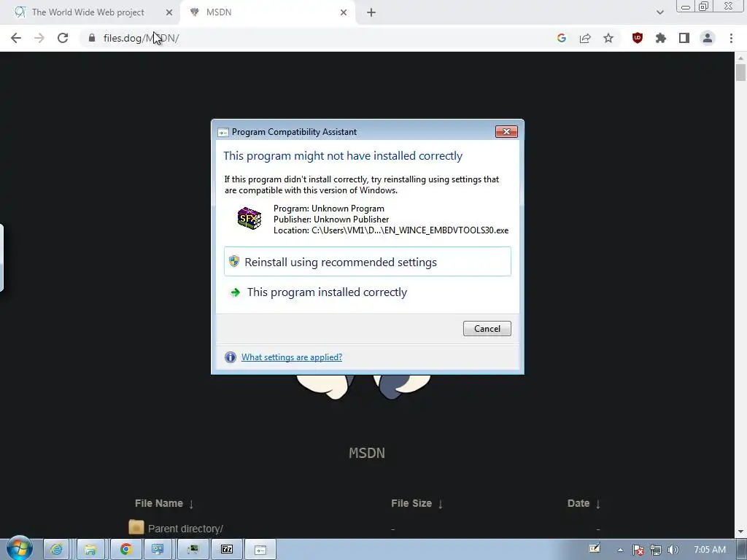Close the Program Compatibility Assistant dialog
This screenshot has width=747, height=560.
click(x=506, y=131)
